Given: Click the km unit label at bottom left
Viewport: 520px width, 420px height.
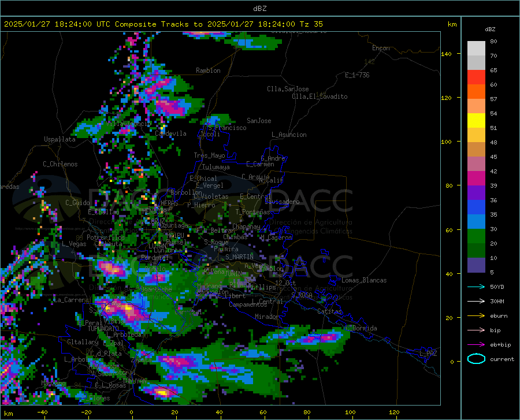Looking at the screenshot, I should 9,414.
